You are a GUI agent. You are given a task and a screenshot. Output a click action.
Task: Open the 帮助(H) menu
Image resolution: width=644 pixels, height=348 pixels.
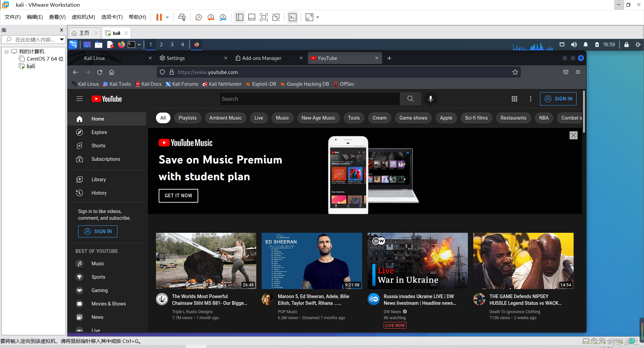(138, 17)
